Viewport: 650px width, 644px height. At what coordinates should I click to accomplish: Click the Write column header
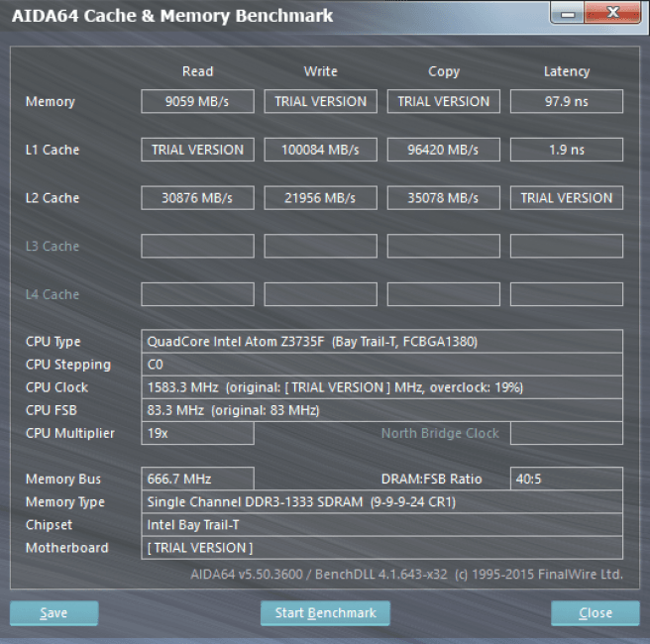click(x=320, y=71)
